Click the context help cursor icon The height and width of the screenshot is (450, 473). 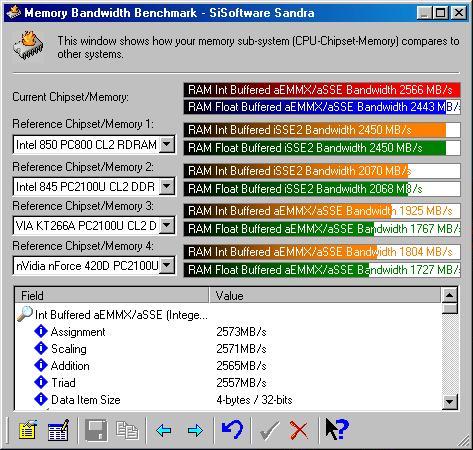(337, 430)
